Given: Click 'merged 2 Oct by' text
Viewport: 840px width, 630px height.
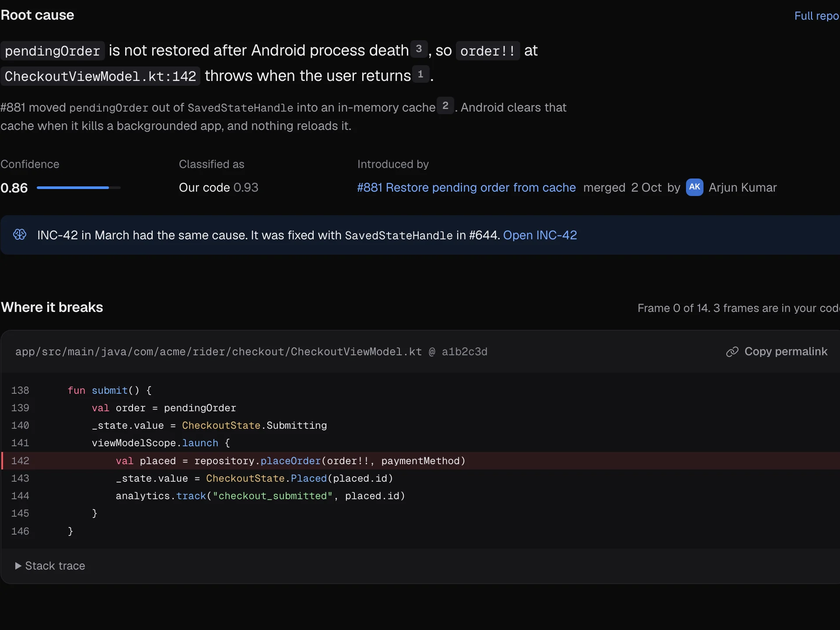Looking at the screenshot, I should click(x=632, y=187).
